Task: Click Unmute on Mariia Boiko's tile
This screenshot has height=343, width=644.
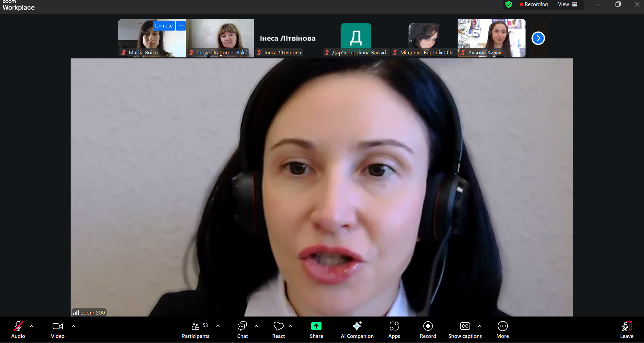Action: pos(164,26)
